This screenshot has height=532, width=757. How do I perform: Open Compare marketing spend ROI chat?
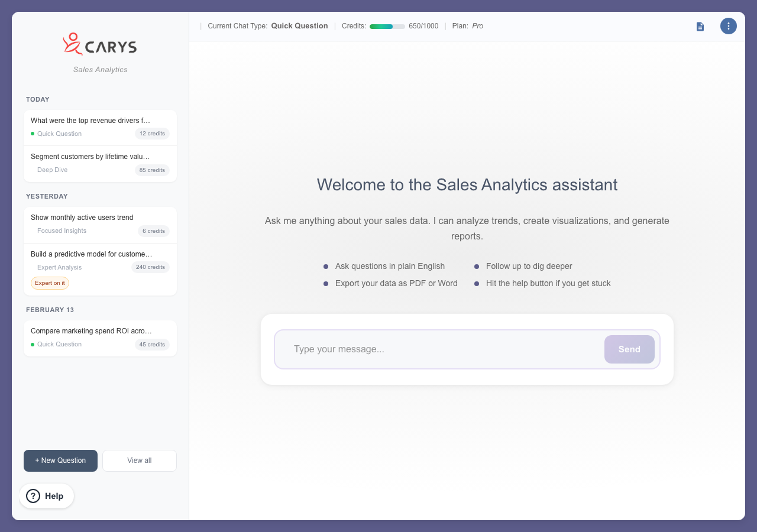pyautogui.click(x=91, y=331)
